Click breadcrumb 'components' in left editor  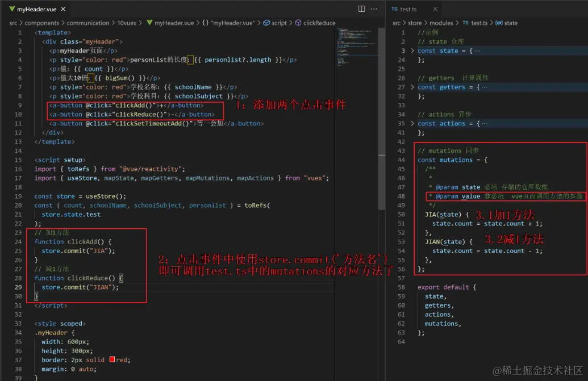coord(41,23)
